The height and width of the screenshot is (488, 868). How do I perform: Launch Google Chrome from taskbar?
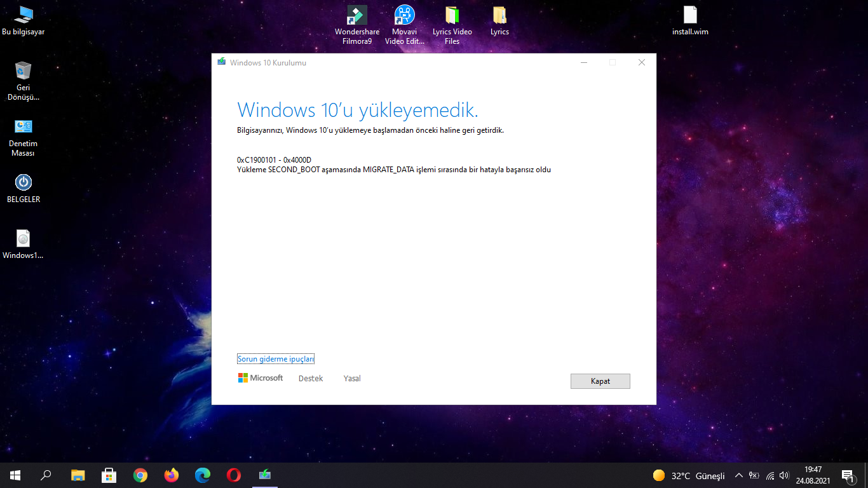tap(140, 475)
